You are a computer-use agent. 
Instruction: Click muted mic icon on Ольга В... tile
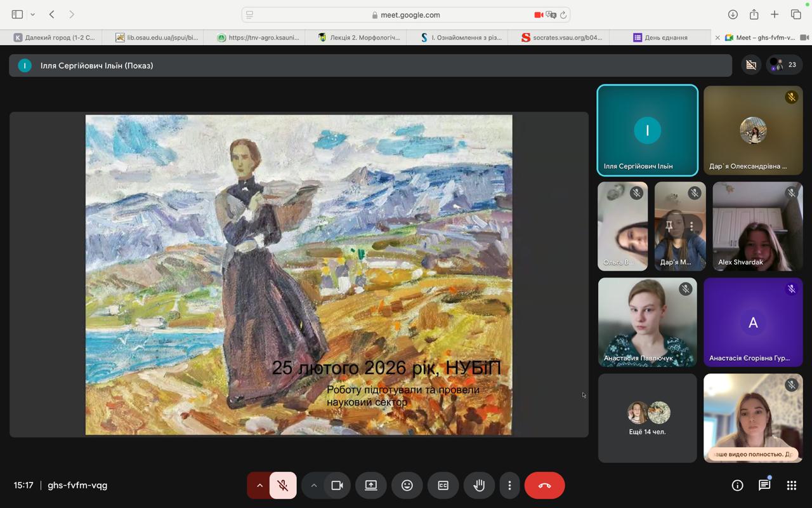(636, 193)
